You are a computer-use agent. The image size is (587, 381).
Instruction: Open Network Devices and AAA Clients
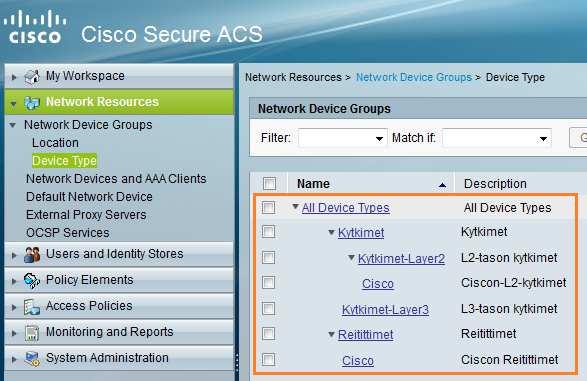click(x=116, y=179)
